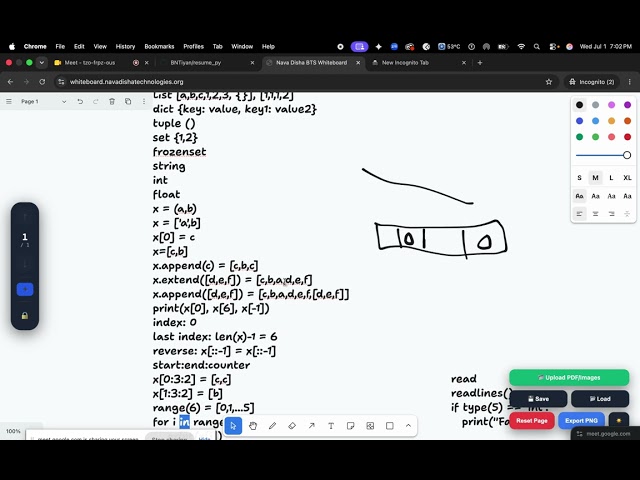Image resolution: width=640 pixels, height=480 pixels.
Task: Open the History menu in menu bar
Action: pos(125,47)
